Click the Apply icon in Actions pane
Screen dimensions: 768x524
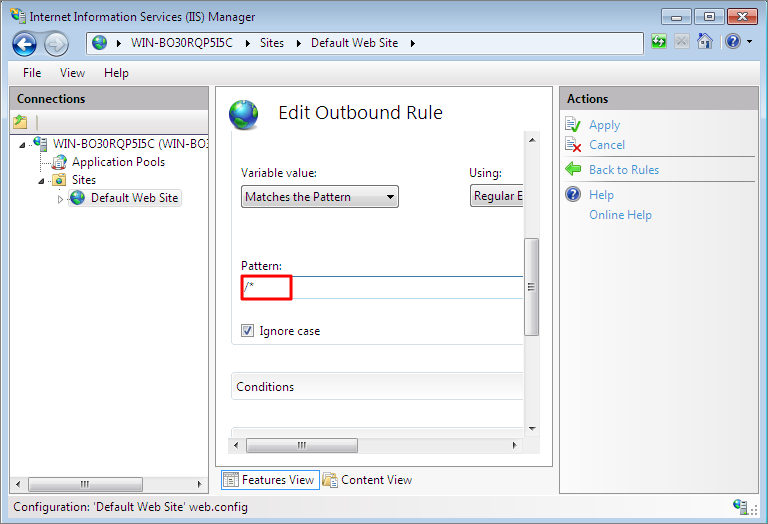(573, 124)
